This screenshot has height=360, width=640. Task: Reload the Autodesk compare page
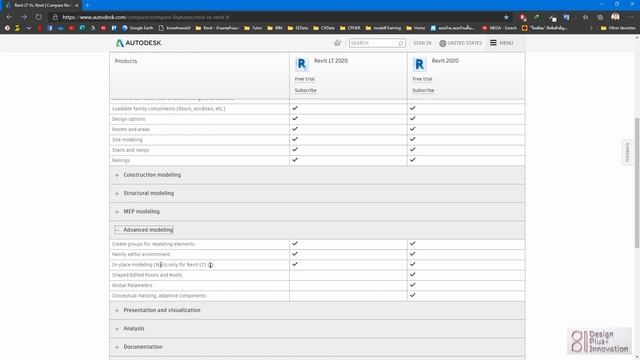[x=38, y=17]
